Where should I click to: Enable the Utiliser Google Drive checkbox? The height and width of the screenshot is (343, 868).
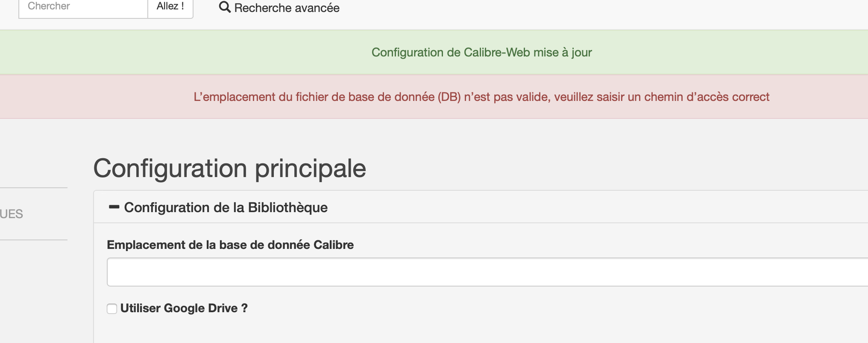(x=112, y=309)
